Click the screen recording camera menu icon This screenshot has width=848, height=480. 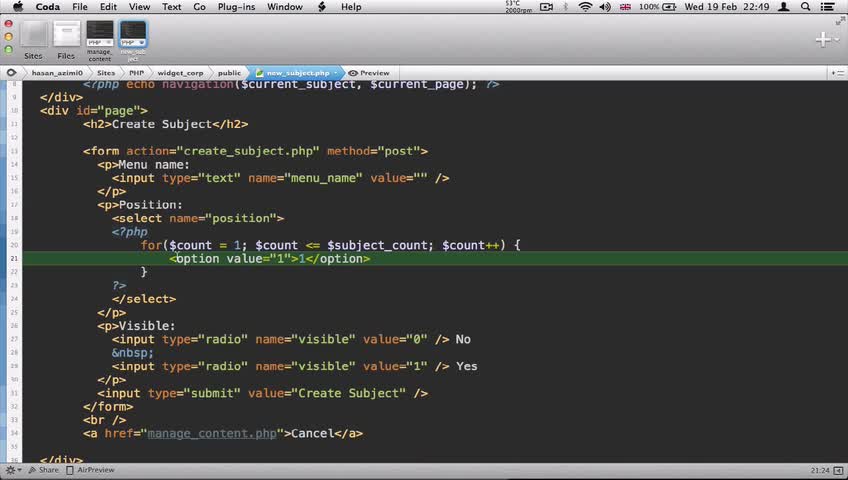pos(546,7)
